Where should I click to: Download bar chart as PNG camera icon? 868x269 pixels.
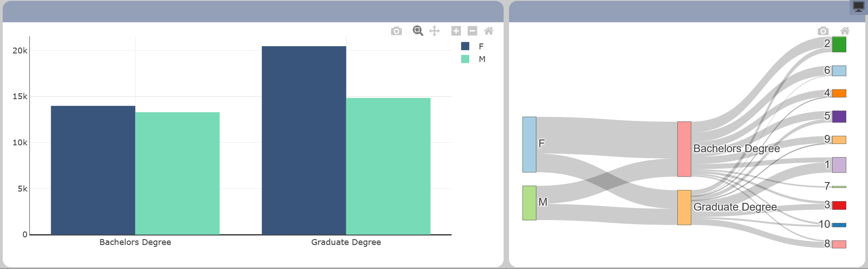point(396,31)
